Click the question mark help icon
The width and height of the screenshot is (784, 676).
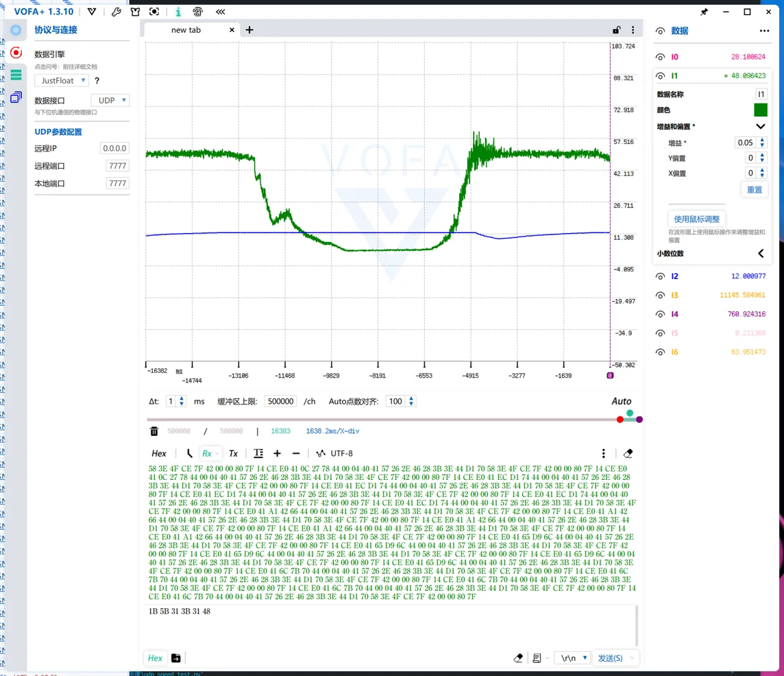97,81
